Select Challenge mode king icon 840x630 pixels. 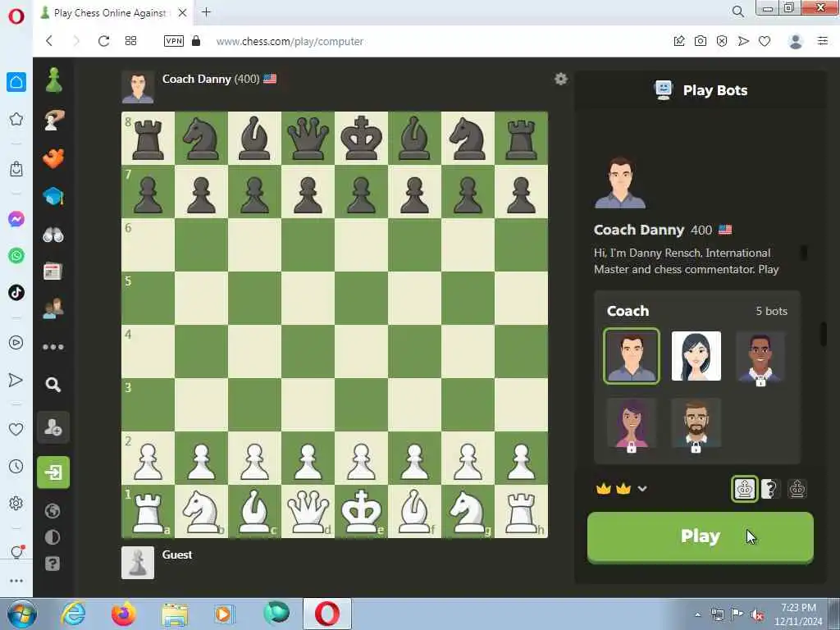745,489
